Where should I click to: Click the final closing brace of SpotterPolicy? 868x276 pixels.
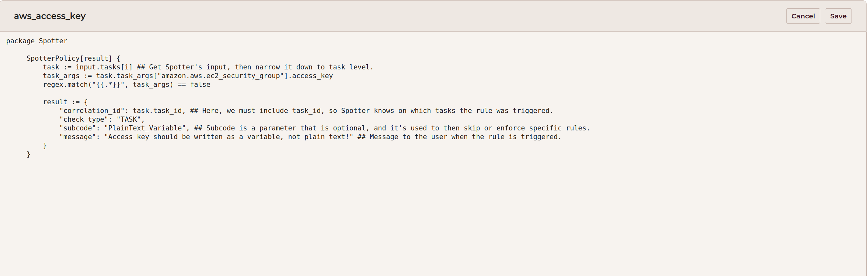point(29,155)
